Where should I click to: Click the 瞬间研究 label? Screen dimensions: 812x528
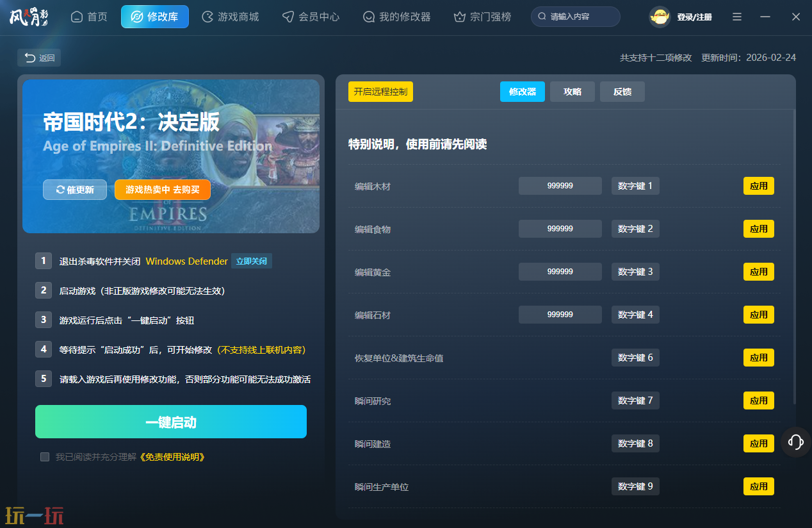pyautogui.click(x=373, y=401)
